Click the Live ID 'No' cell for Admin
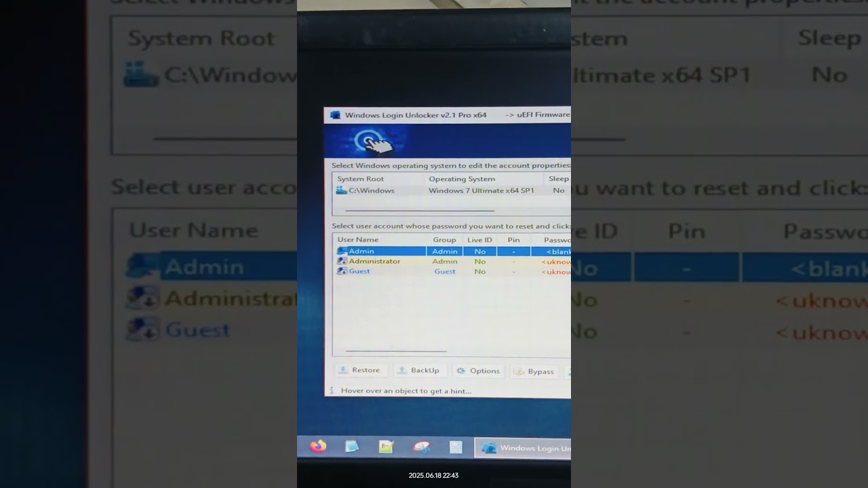 click(x=480, y=251)
